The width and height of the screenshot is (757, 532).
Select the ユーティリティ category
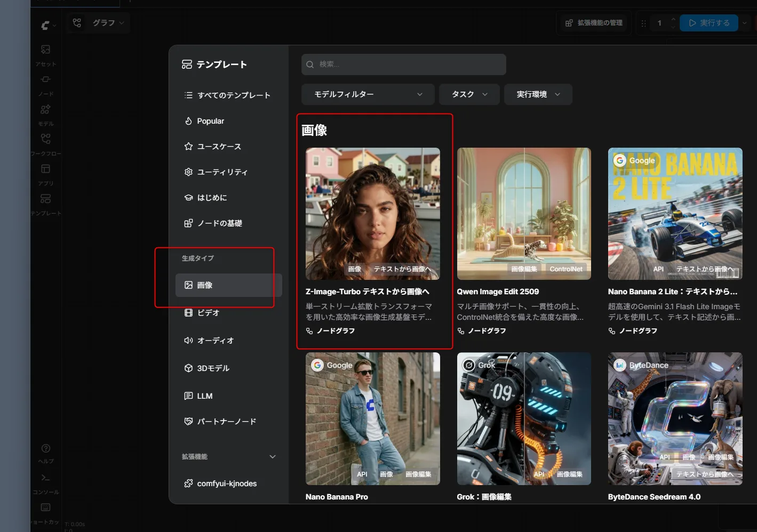click(228, 172)
